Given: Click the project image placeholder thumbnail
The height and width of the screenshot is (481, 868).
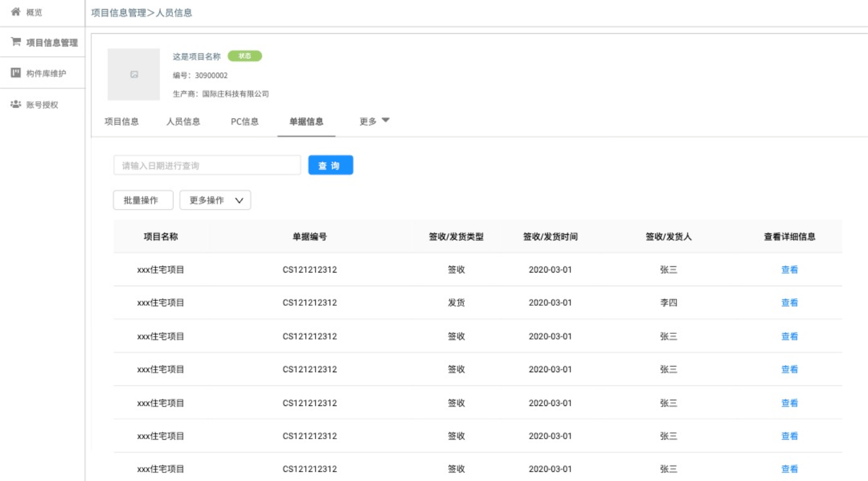Looking at the screenshot, I should point(133,74).
